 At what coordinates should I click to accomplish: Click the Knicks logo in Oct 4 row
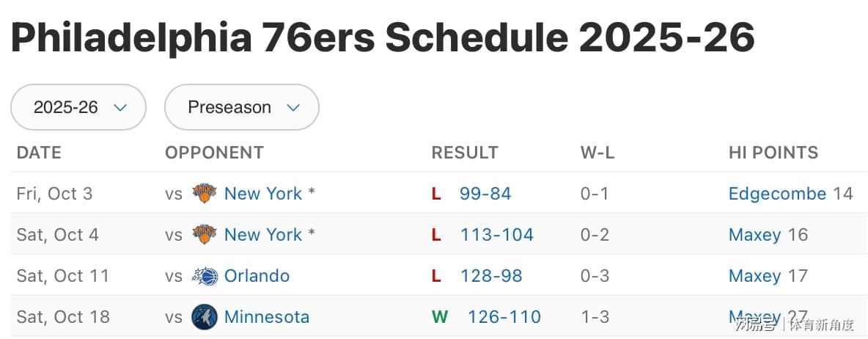[x=204, y=235]
